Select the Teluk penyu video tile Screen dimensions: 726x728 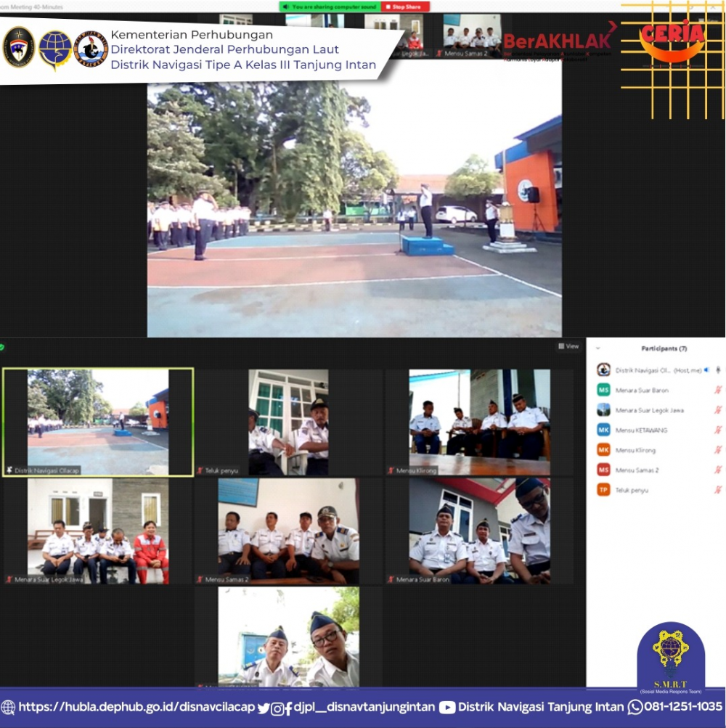click(x=288, y=422)
